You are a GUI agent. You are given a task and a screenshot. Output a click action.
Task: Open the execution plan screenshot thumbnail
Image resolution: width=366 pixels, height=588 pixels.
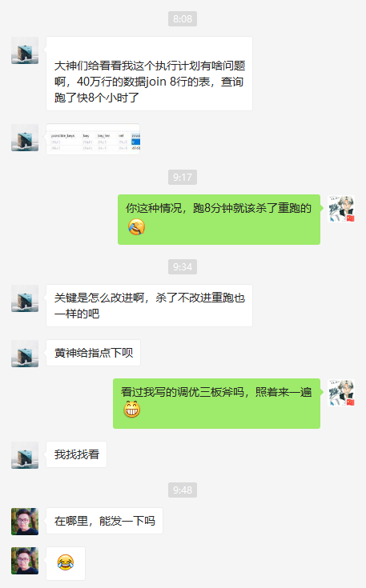pyautogui.click(x=93, y=139)
